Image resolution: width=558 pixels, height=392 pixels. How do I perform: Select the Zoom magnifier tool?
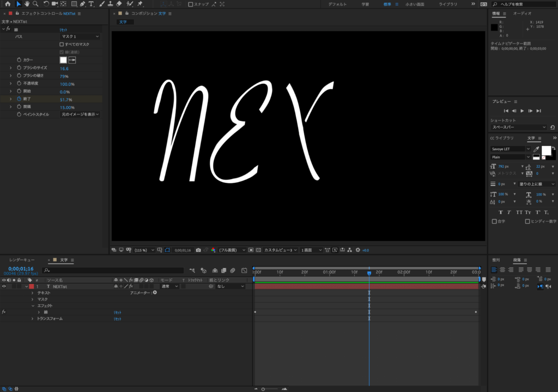pos(35,4)
